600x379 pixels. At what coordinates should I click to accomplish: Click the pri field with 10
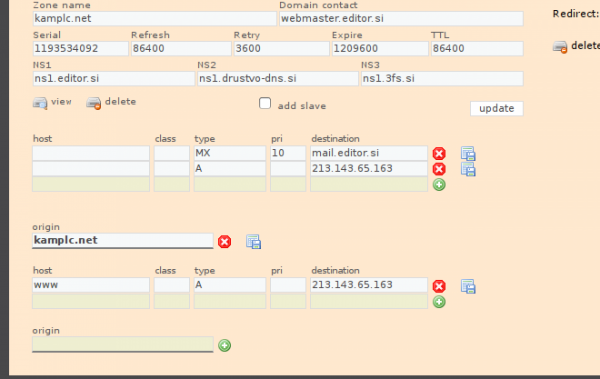tap(288, 153)
